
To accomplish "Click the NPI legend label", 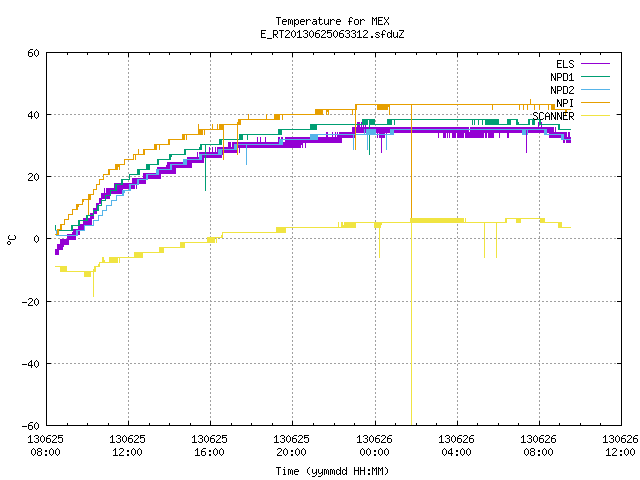I will [x=565, y=103].
